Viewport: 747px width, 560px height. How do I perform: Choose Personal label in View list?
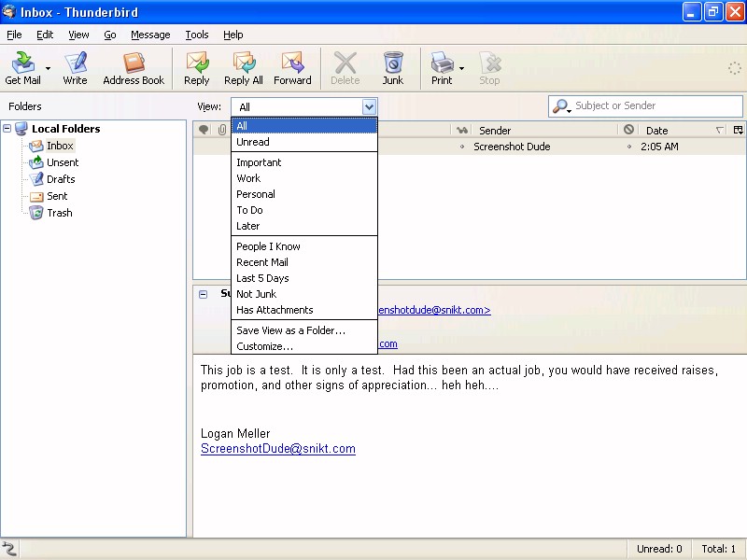(x=304, y=194)
